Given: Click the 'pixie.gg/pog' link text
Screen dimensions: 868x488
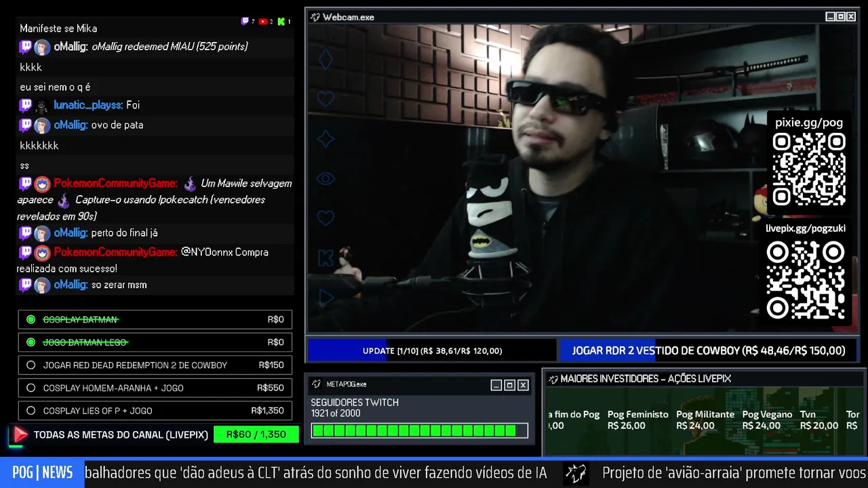Looking at the screenshot, I should point(809,123).
